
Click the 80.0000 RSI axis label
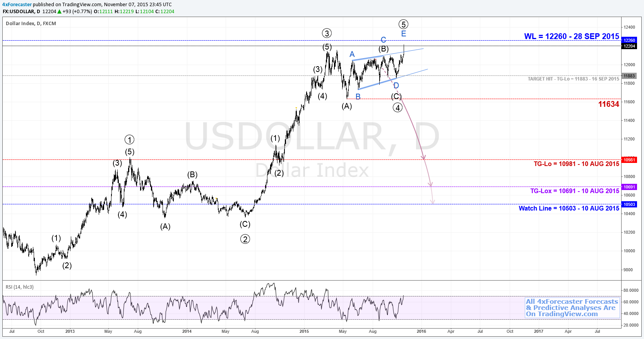click(x=631, y=290)
